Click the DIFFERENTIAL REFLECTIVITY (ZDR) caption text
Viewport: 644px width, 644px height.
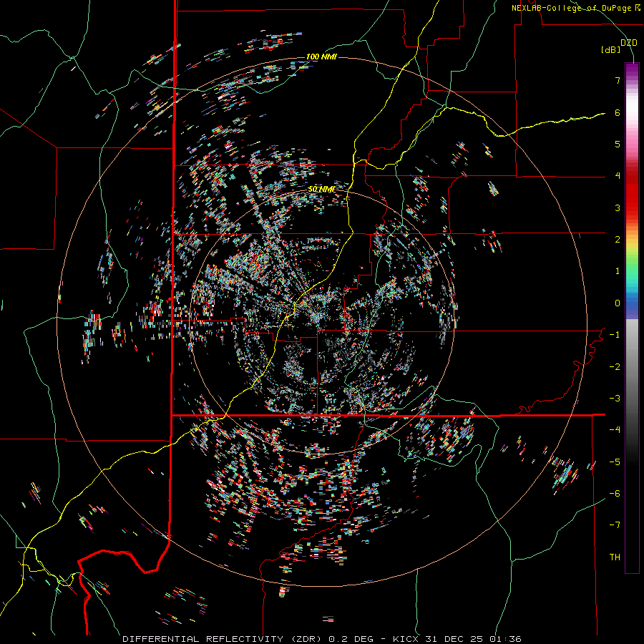(224, 639)
